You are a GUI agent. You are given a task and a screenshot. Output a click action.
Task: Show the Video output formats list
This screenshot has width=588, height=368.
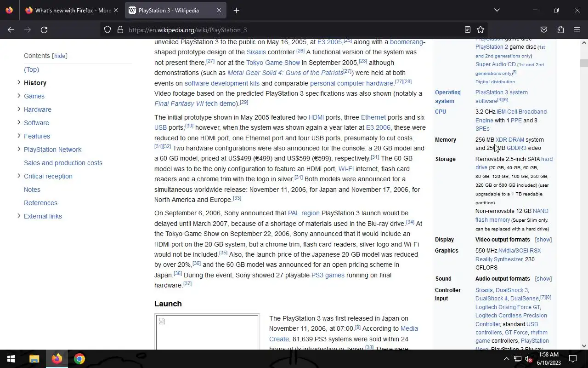coord(543,240)
